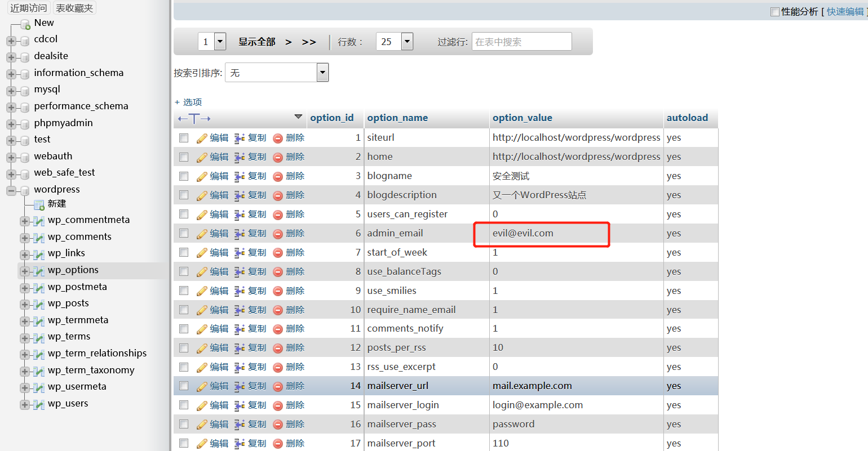
Task: Expand the mysql database tree node
Action: click(11, 90)
